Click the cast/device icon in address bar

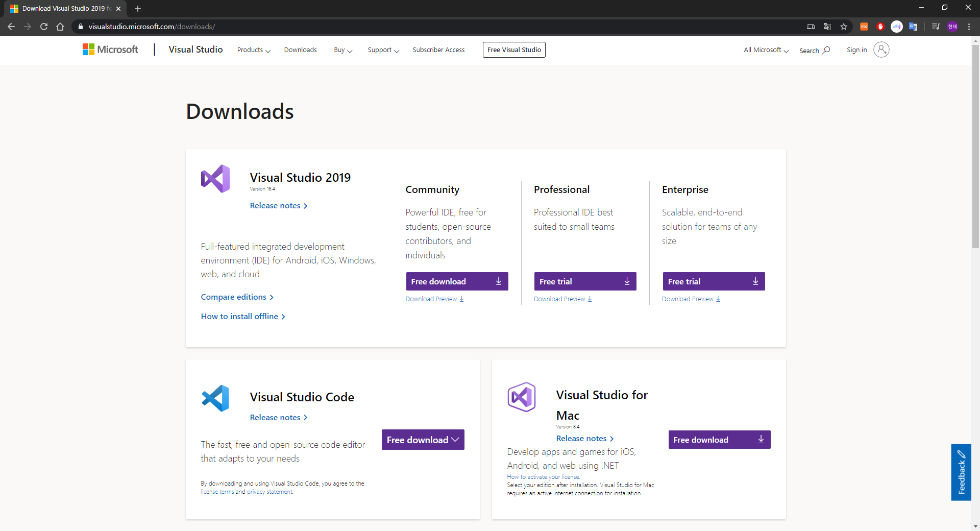click(x=811, y=27)
